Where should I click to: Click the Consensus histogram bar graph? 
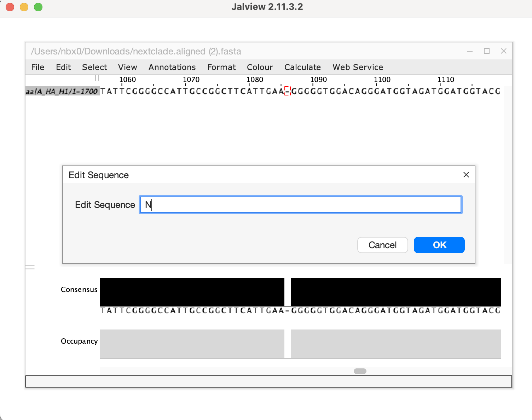click(300, 292)
